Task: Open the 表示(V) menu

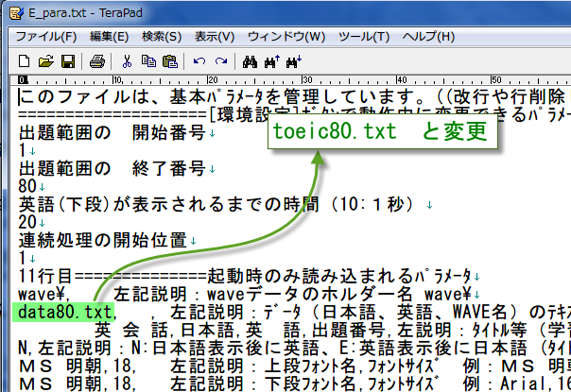Action: click(214, 36)
